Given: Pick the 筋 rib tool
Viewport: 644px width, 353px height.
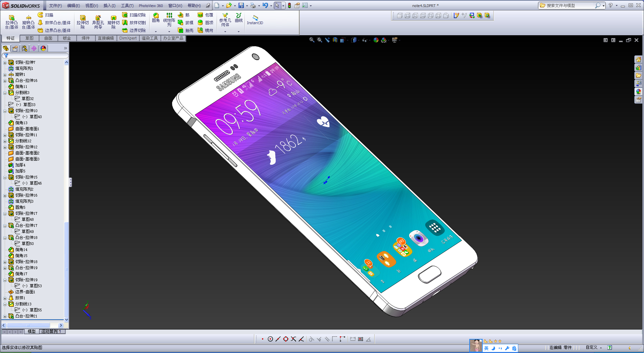Looking at the screenshot, I should [x=184, y=15].
